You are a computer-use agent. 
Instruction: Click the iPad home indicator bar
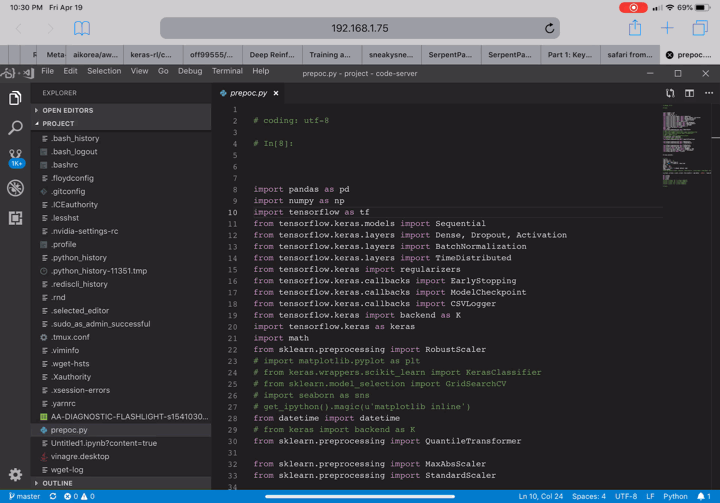(360, 496)
